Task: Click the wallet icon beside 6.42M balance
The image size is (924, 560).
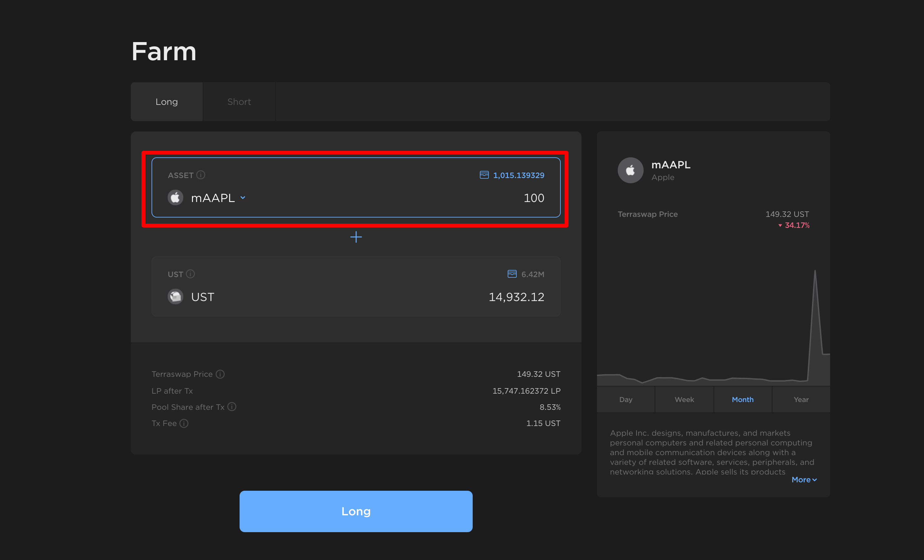Action: click(512, 274)
